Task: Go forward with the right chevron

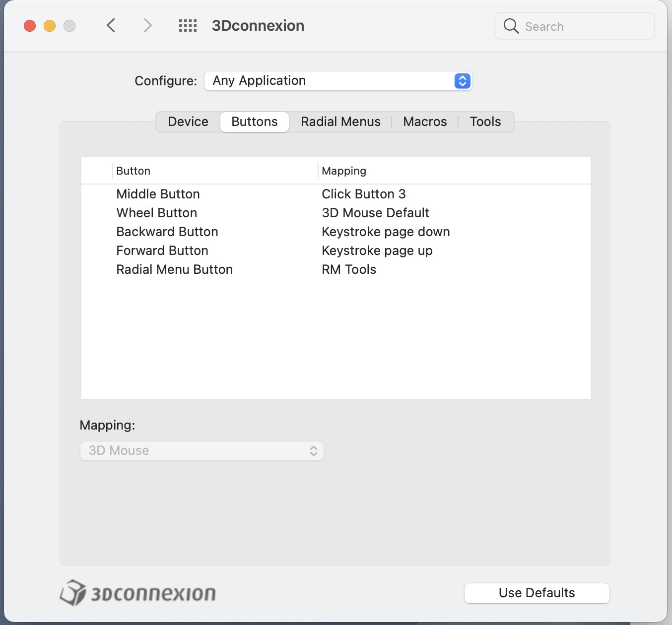Action: tap(147, 25)
